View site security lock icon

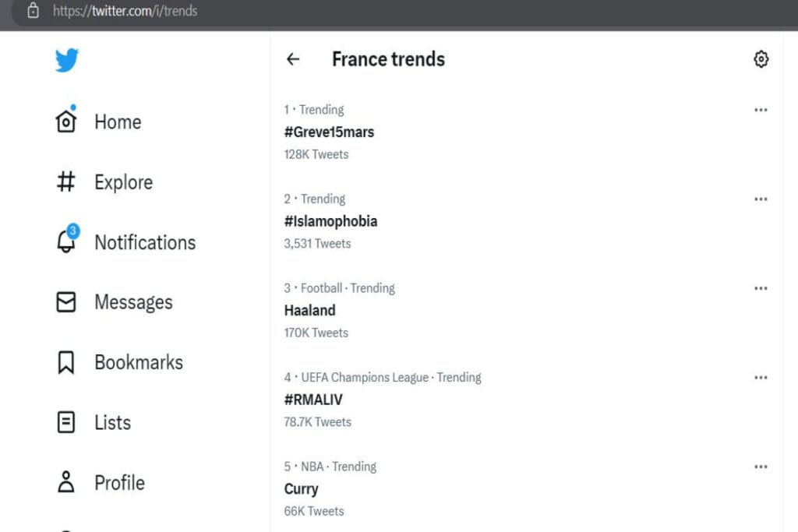33,10
